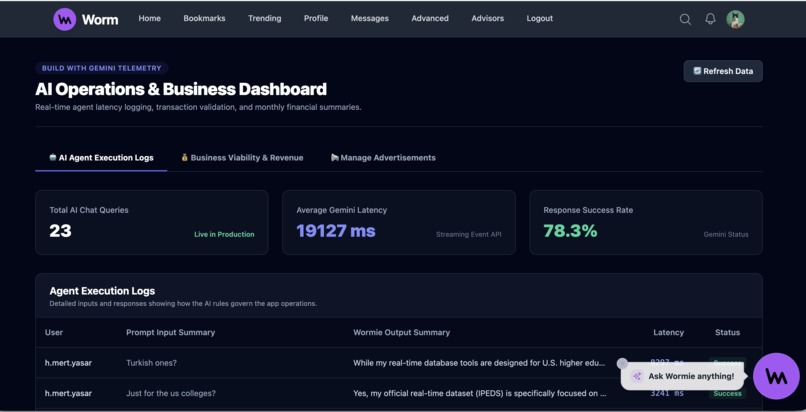Open the Trending page
The image size is (806, 412).
click(x=264, y=18)
